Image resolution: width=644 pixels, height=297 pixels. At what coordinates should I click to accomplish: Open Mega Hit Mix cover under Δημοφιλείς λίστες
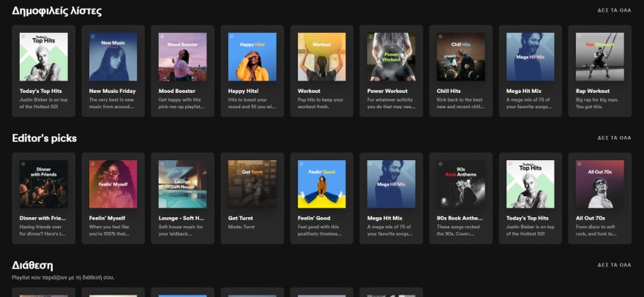[x=531, y=56]
